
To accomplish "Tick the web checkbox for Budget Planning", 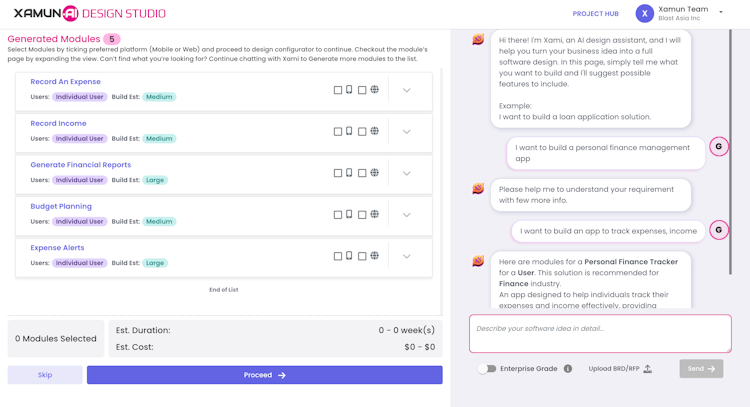I will [362, 215].
